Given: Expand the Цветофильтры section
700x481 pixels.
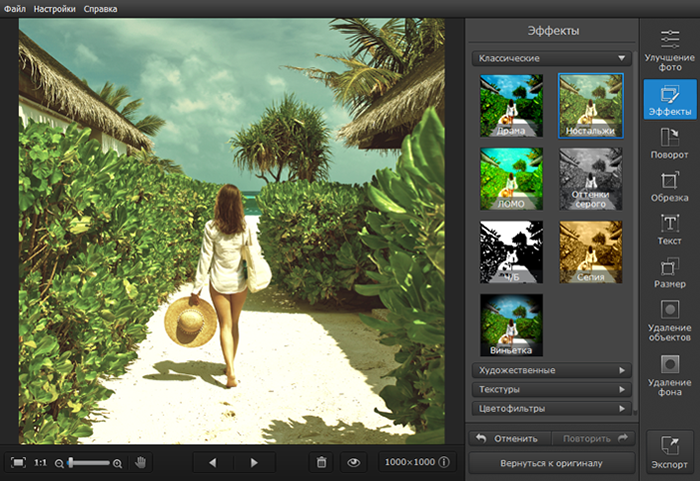Looking at the screenshot, I should [551, 408].
